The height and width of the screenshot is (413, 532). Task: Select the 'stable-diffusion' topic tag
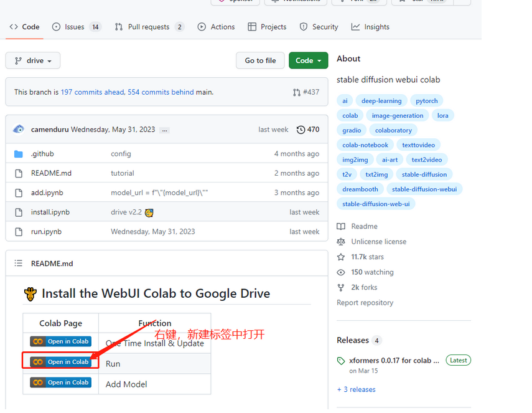click(x=424, y=174)
